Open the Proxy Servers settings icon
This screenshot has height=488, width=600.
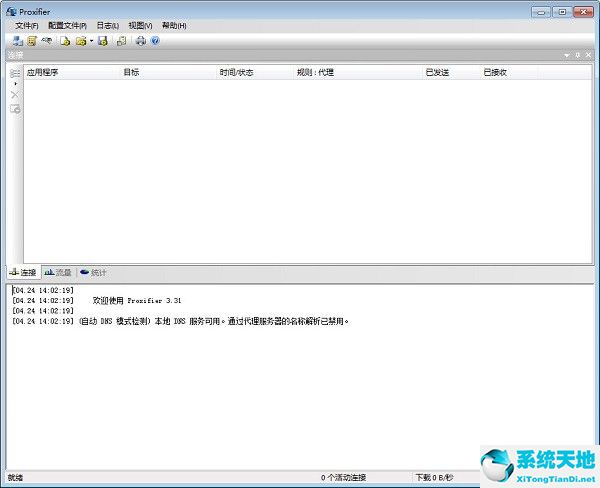[17, 41]
